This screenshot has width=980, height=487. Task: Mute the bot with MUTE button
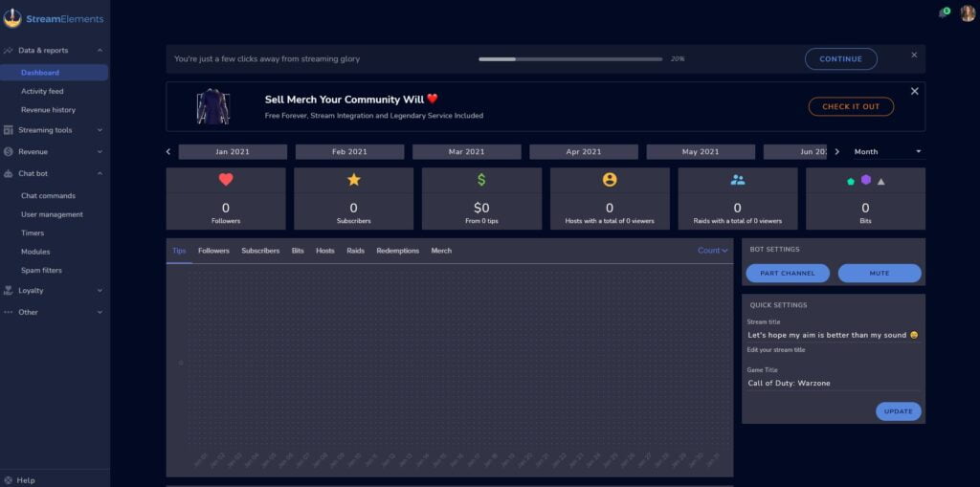coord(880,274)
